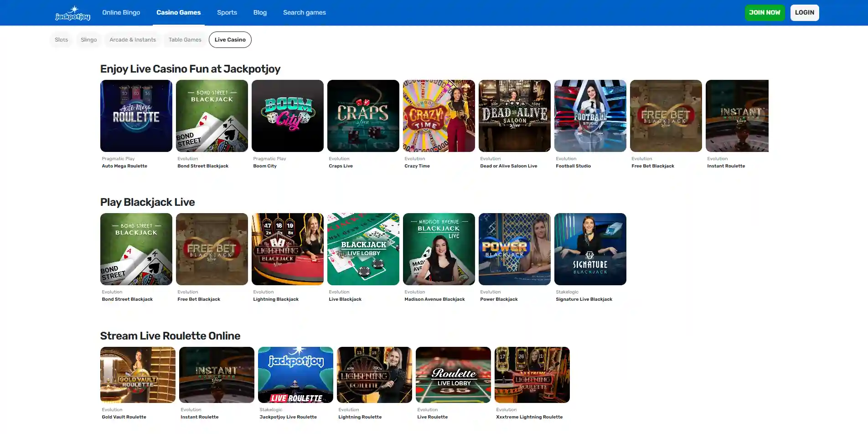Switch to the Slots category tab
Screen dimensions: 868x434
coord(61,40)
